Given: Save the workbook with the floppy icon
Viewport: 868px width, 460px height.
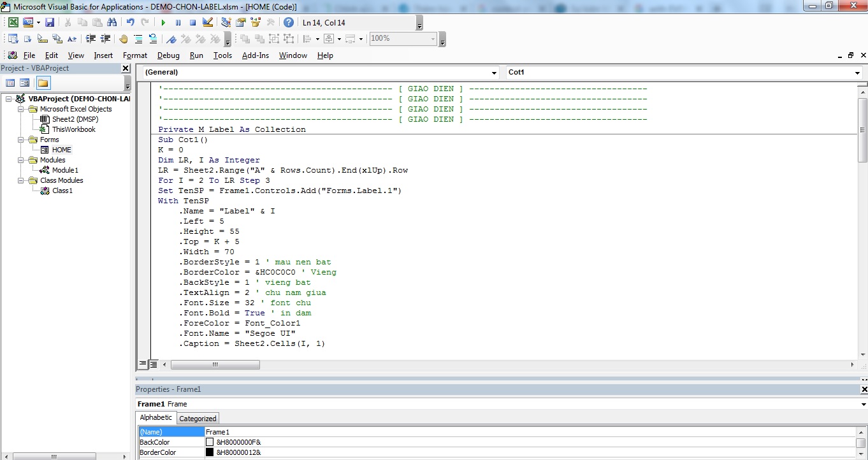Looking at the screenshot, I should (49, 22).
